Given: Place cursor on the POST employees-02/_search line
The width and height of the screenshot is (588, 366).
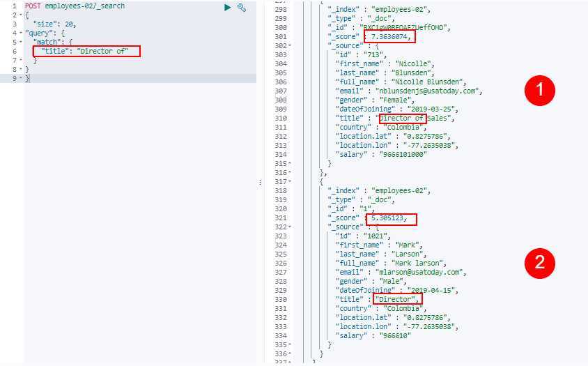Looking at the screenshot, I should pos(75,6).
